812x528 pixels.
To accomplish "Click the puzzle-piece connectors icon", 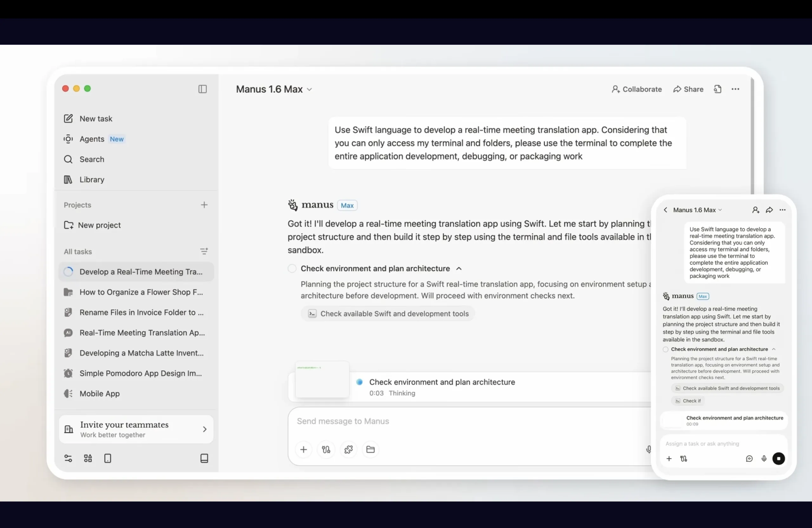I will click(x=348, y=450).
